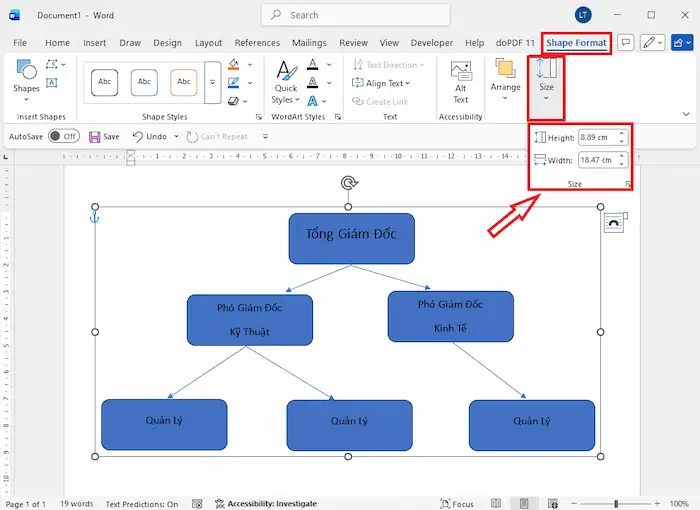Open the Layout Options icon beside canvas
This screenshot has width=700, height=510.
613,224
